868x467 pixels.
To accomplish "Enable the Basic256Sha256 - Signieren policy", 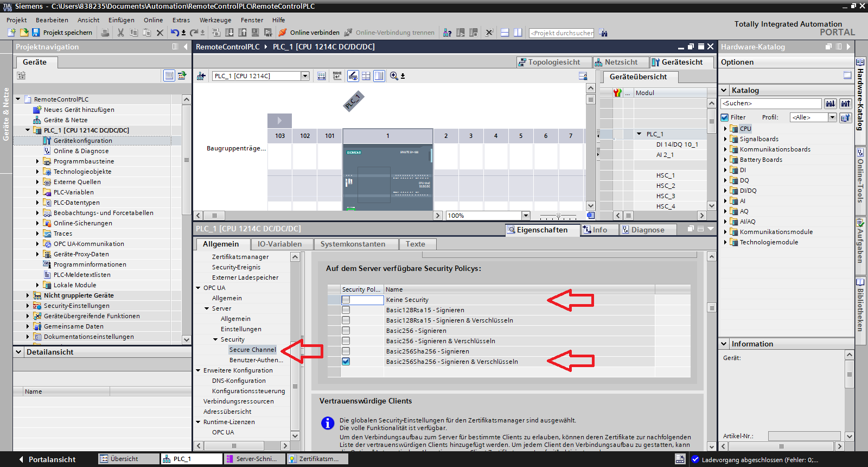I will 346,351.
